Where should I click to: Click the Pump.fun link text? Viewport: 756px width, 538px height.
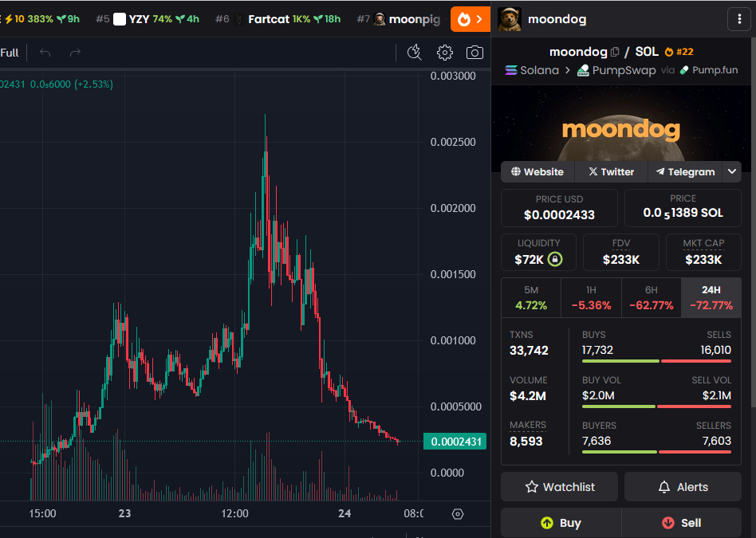point(715,70)
